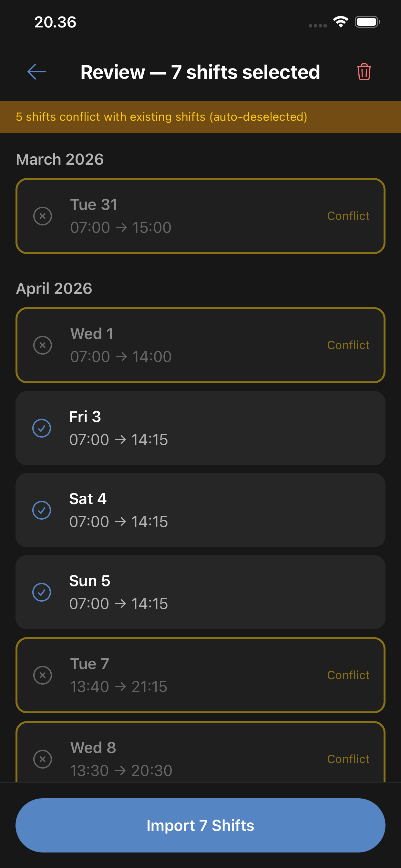Tap the Conflict label on Tue 31
This screenshot has height=868, width=401.
(348, 216)
